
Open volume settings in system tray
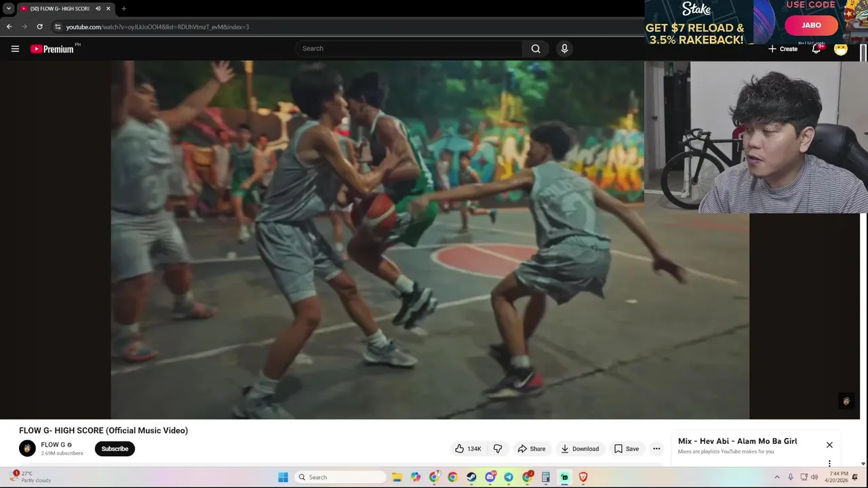tap(814, 477)
